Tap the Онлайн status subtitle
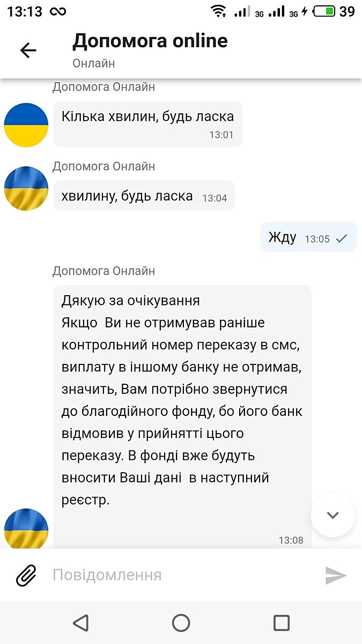This screenshot has width=362, height=644. (x=94, y=63)
